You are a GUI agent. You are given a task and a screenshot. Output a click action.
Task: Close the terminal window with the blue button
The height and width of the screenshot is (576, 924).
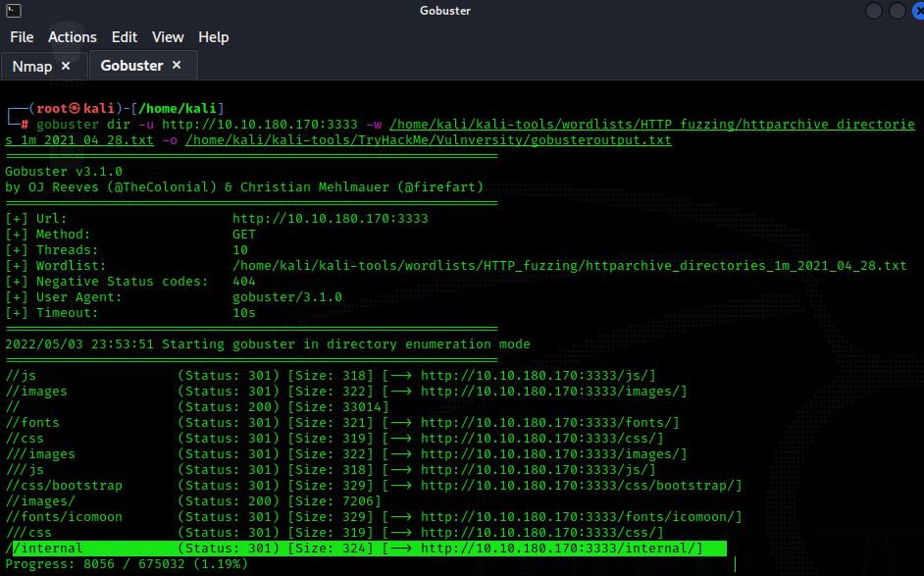point(914,11)
